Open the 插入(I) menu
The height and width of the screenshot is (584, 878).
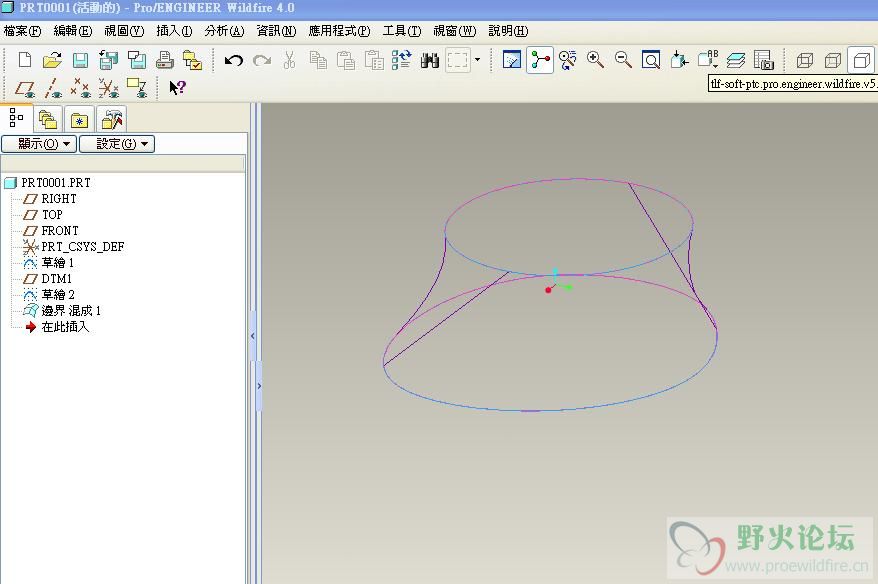click(x=174, y=31)
